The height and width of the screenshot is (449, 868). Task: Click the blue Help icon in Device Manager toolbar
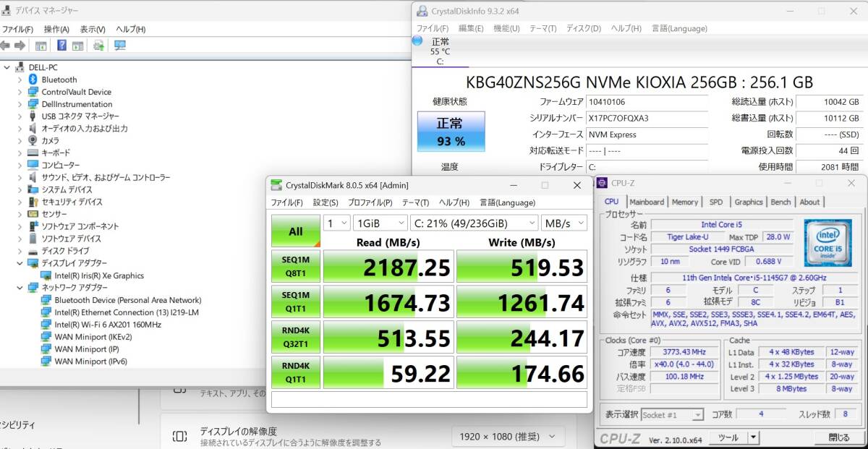point(61,46)
